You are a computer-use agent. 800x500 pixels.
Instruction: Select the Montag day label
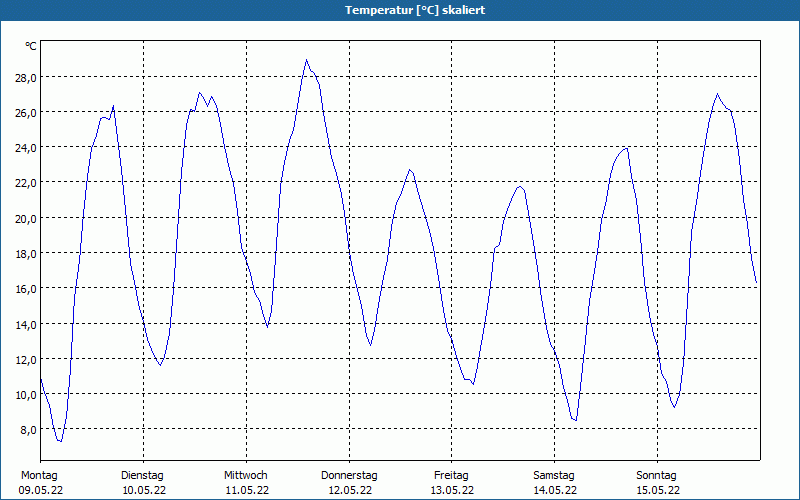click(x=39, y=475)
